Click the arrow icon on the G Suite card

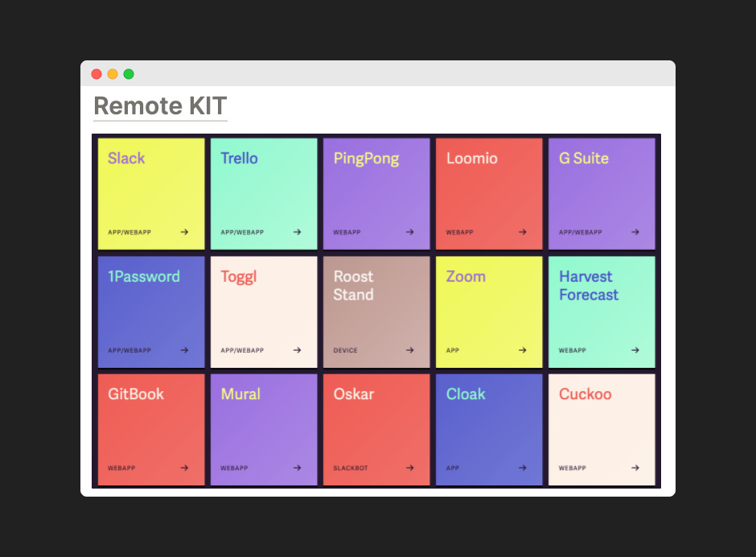pyautogui.click(x=635, y=232)
